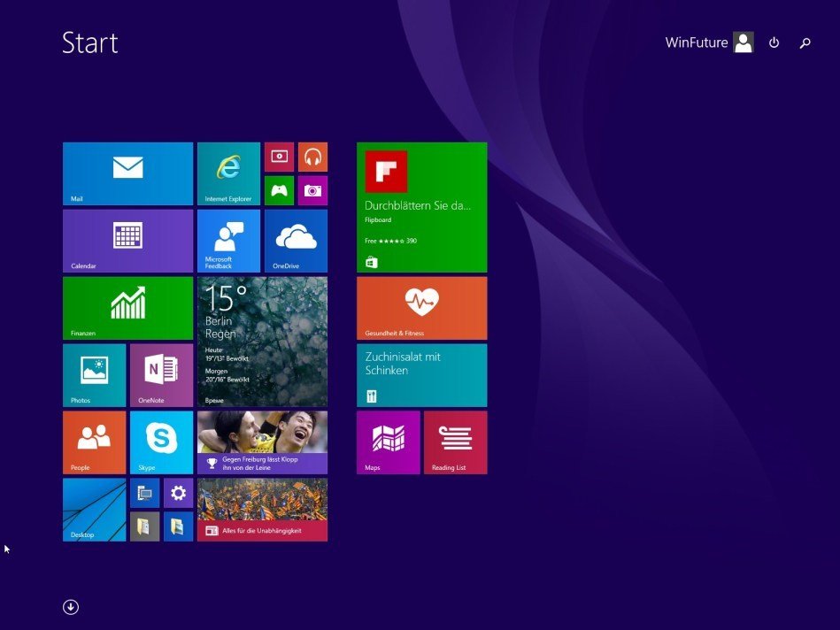Open the OneDrive cloud tile
Viewport: 840px width, 630px height.
(x=296, y=241)
